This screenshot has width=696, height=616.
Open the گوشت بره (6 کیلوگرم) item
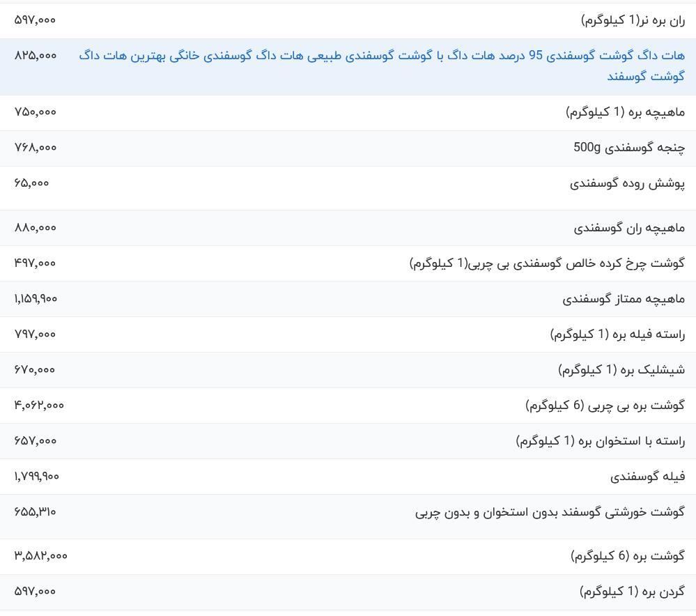coord(628,556)
